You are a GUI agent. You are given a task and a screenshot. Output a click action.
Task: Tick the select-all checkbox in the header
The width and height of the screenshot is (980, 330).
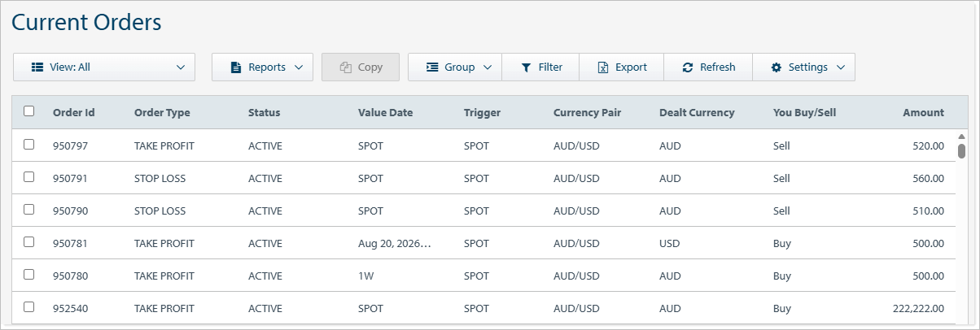[x=29, y=111]
